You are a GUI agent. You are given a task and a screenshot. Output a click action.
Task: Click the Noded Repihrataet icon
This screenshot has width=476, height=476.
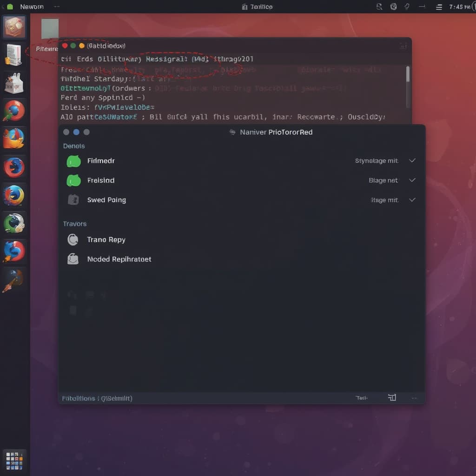(x=73, y=259)
